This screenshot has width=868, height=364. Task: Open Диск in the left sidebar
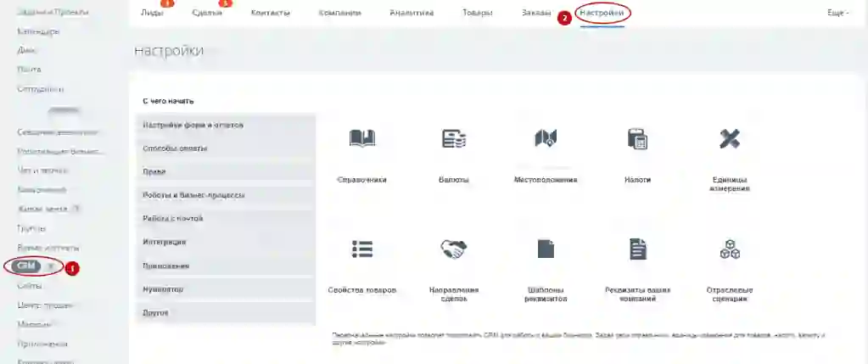coord(26,50)
